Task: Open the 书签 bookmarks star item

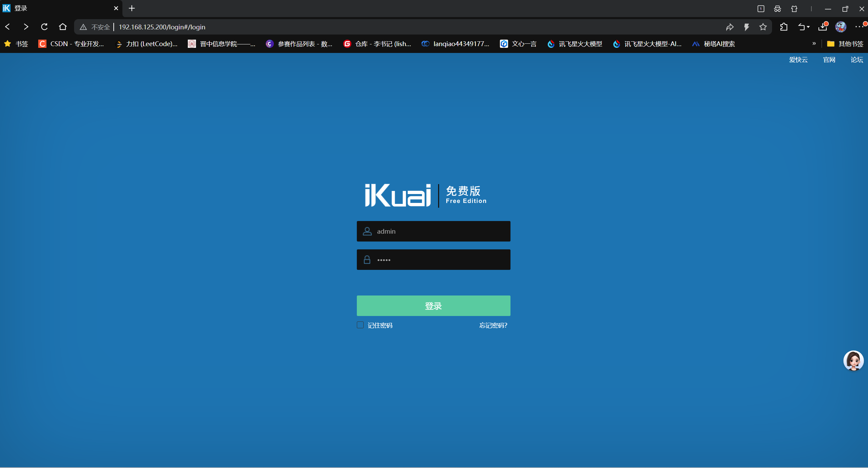Action: pos(16,44)
